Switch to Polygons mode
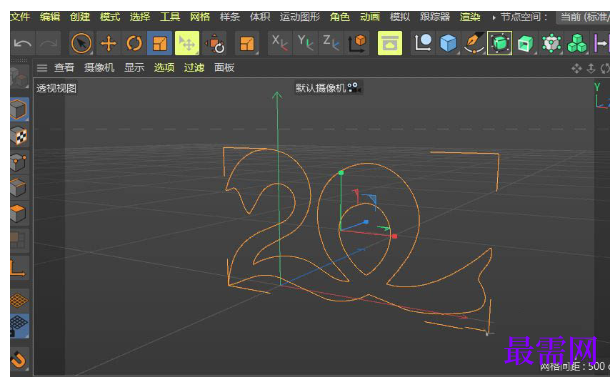Screen dimensions: 616x382 point(19,214)
